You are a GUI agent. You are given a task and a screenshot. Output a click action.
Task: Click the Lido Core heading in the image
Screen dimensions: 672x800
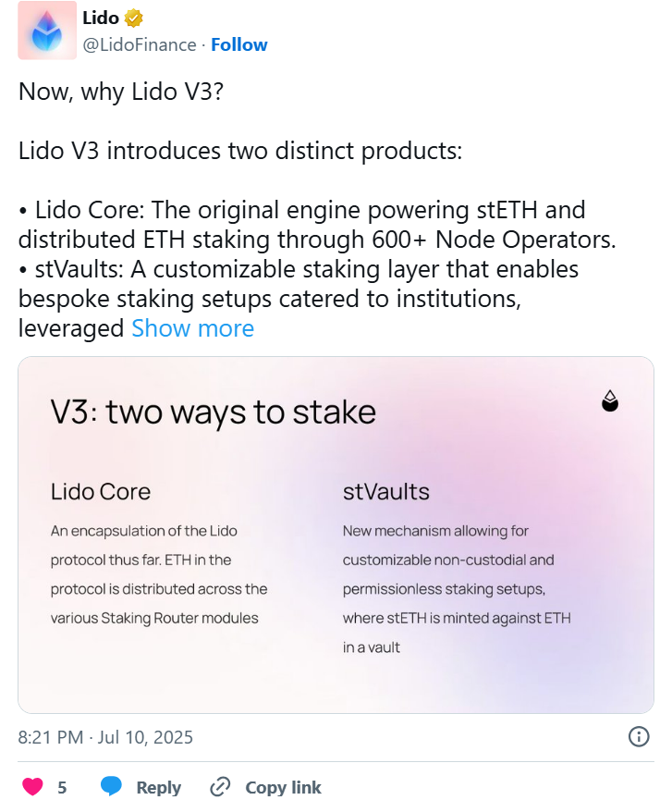click(x=101, y=491)
